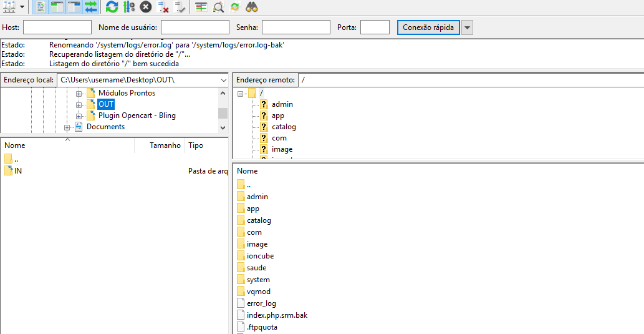Open Site Manager dropdown arrow
This screenshot has width=644, height=334.
pos(22,7)
